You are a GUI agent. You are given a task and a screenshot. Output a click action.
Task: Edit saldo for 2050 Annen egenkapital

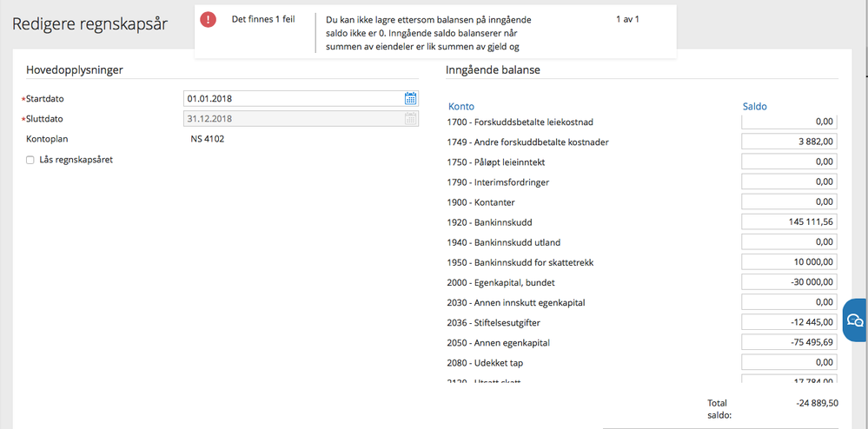click(x=789, y=343)
